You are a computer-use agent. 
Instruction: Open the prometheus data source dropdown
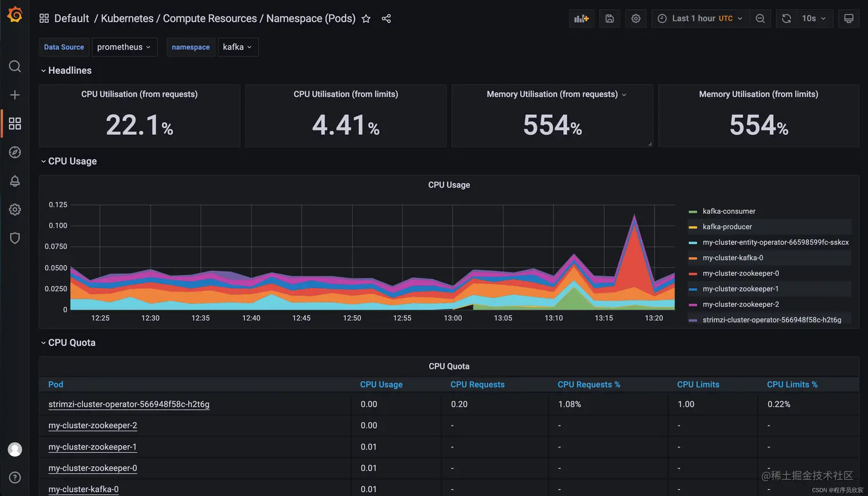pyautogui.click(x=125, y=47)
